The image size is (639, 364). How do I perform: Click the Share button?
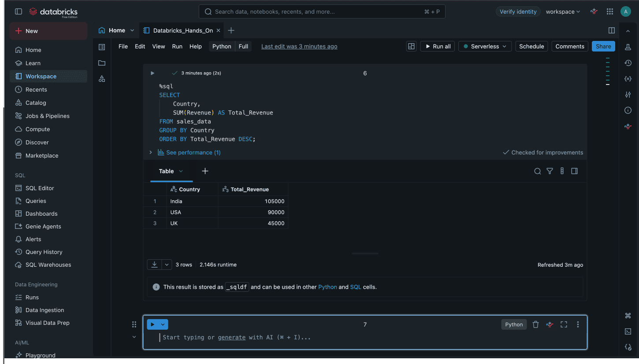[x=603, y=46]
